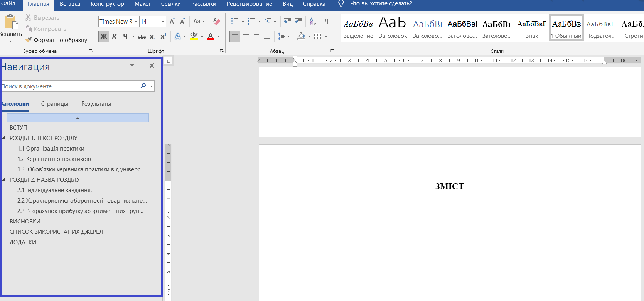
Task: Collapse РОЗДІЛ 2. НАЗВА РОЗДІЛУ heading
Action: click(x=4, y=179)
